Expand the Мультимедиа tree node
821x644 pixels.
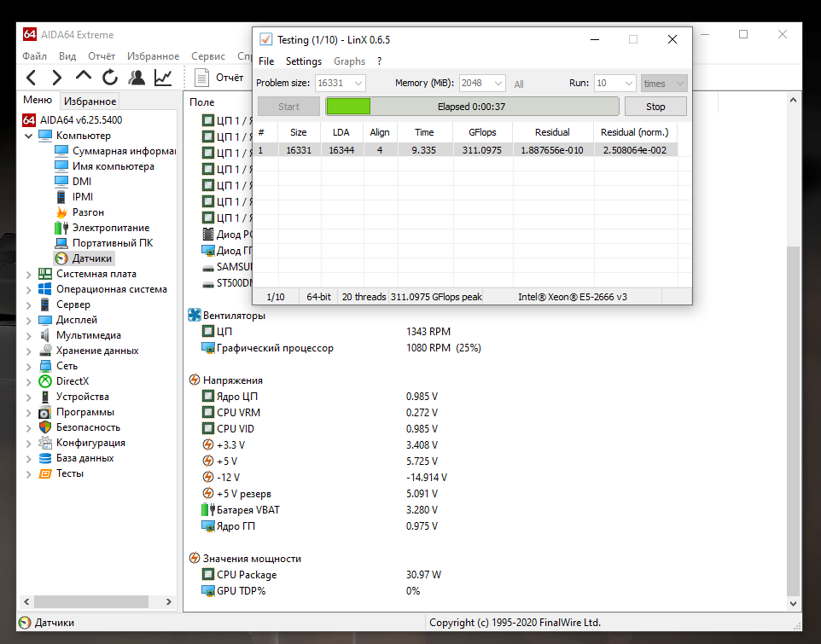pos(28,335)
